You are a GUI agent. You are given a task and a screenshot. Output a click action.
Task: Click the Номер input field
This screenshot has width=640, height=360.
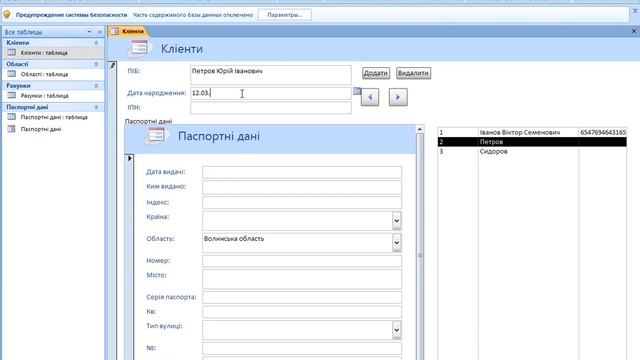click(x=302, y=261)
